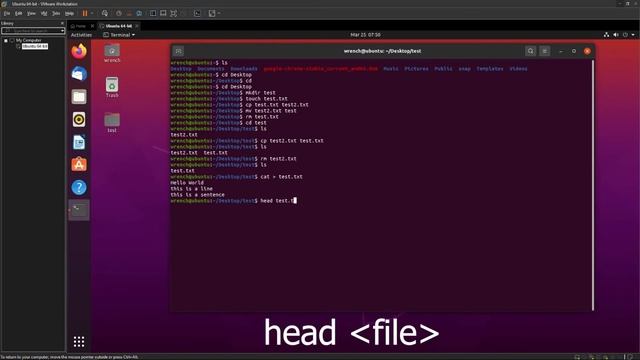This screenshot has width=640, height=360.
Task: Select the wrench home folder on desktop
Action: click(112, 53)
